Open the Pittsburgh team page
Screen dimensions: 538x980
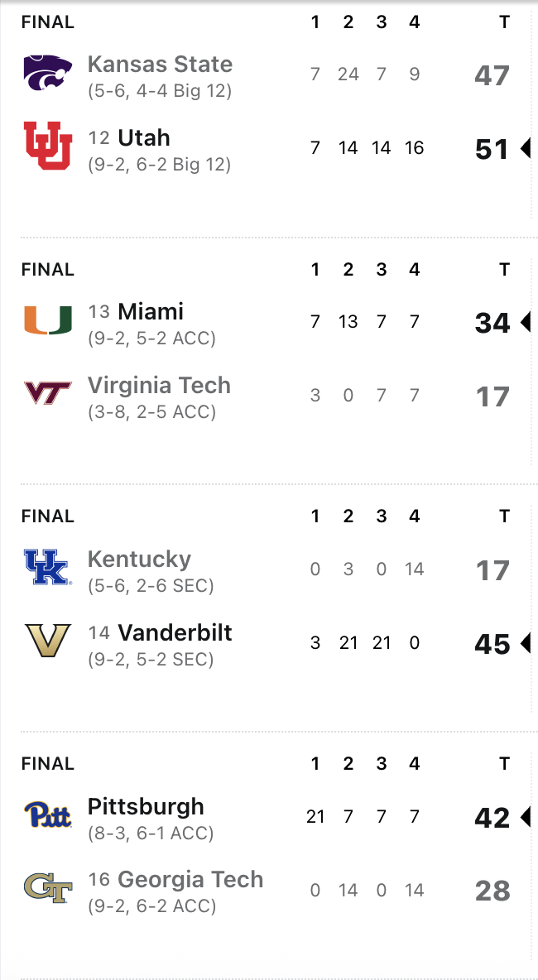pyautogui.click(x=146, y=807)
